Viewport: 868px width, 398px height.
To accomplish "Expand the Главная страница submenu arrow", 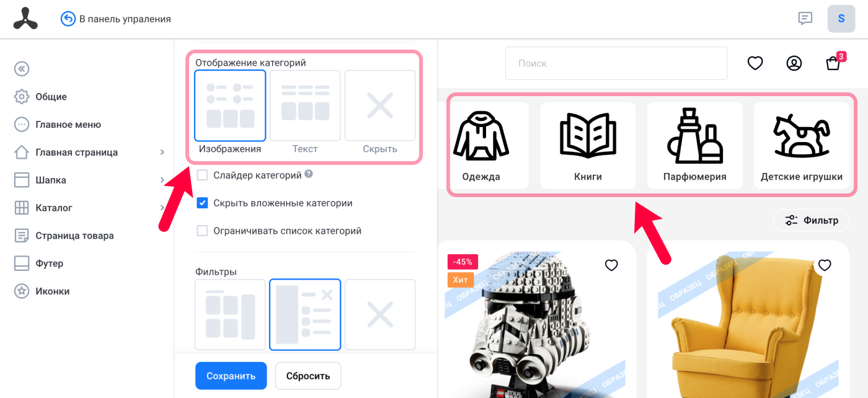I will [162, 153].
